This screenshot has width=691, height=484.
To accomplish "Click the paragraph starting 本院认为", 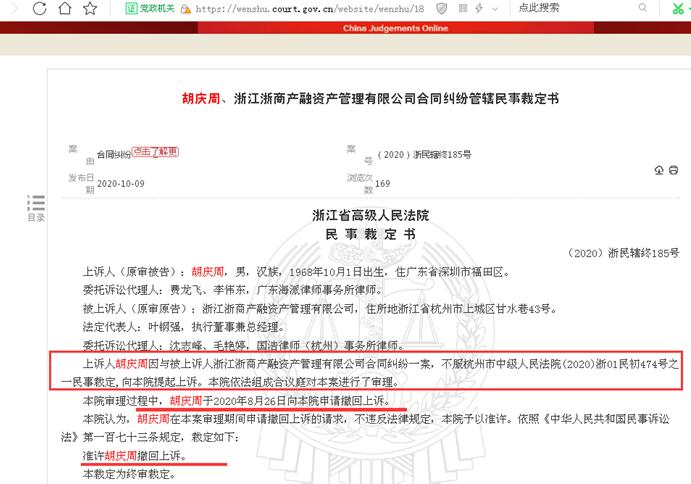I will (365, 428).
